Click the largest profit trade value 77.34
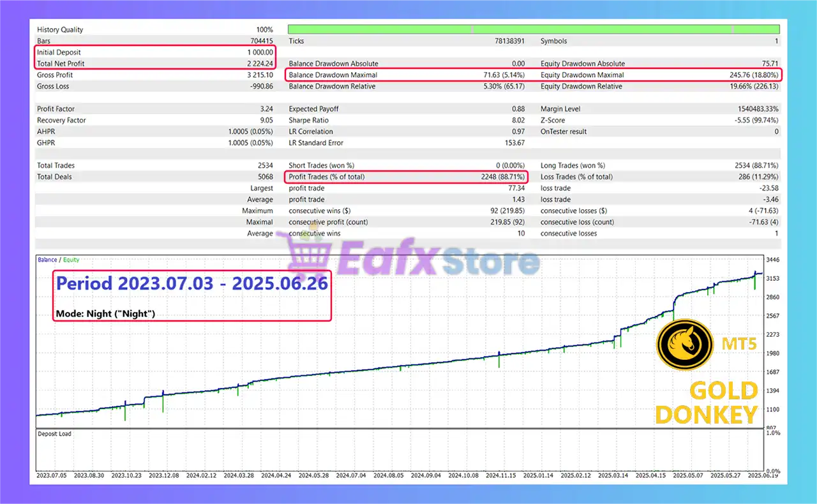 pyautogui.click(x=516, y=188)
